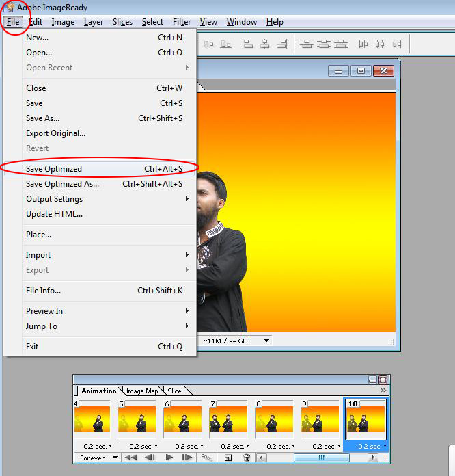Click the Tween frames icon
455x476 pixels.
tap(207, 458)
